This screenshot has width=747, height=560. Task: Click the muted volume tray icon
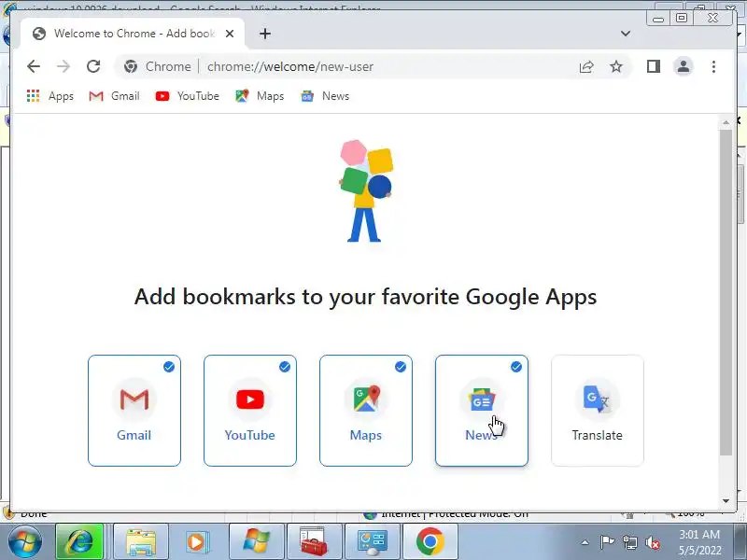pyautogui.click(x=653, y=542)
